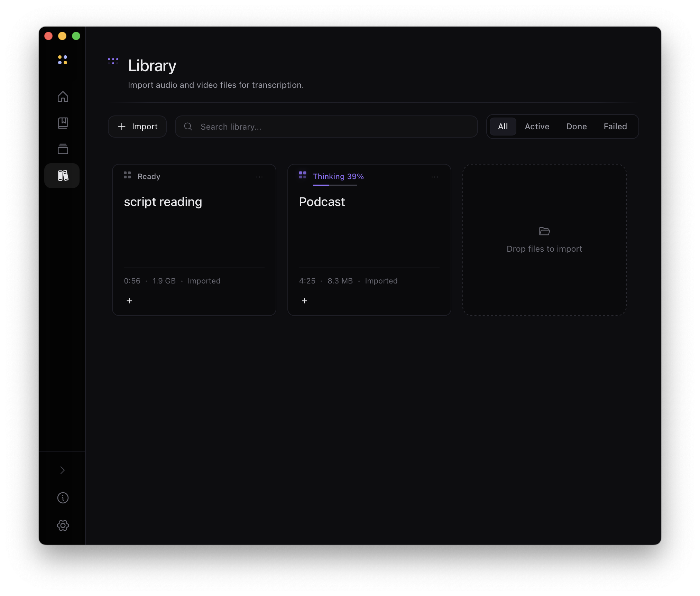Click the Thinking 39% progress bar
Screen dimensions: 700x596
[335, 185]
